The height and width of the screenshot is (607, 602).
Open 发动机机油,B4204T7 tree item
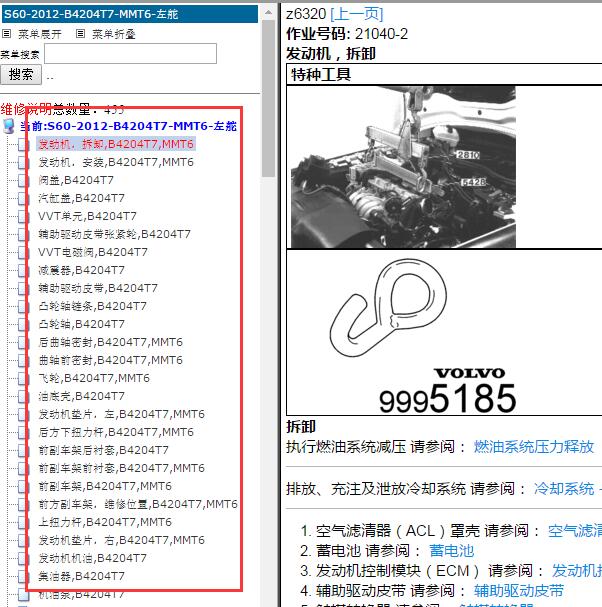pyautogui.click(x=92, y=558)
